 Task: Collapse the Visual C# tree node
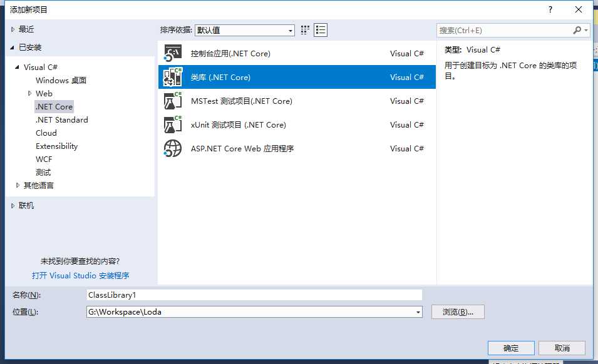coord(17,67)
